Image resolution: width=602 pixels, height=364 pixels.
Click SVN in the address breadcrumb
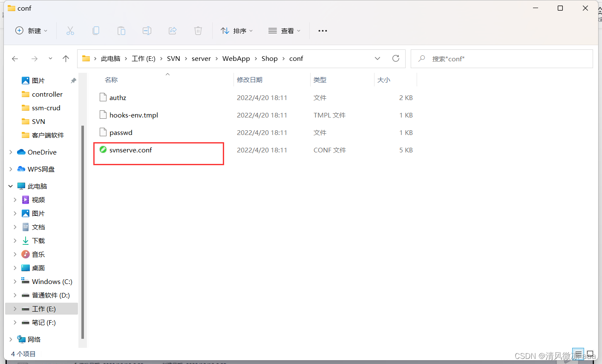[173, 58]
